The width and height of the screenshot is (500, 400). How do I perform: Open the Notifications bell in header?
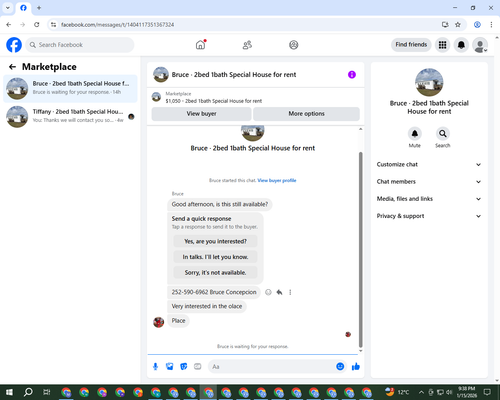(x=461, y=45)
